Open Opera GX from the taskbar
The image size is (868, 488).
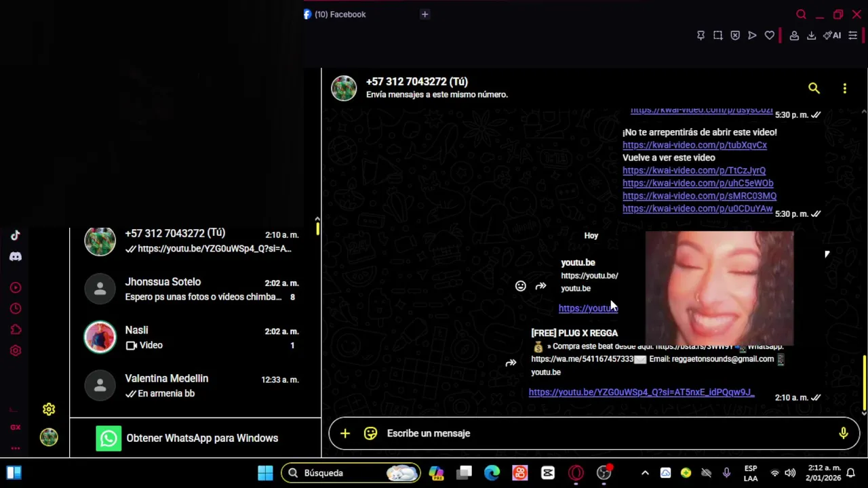tap(576, 473)
